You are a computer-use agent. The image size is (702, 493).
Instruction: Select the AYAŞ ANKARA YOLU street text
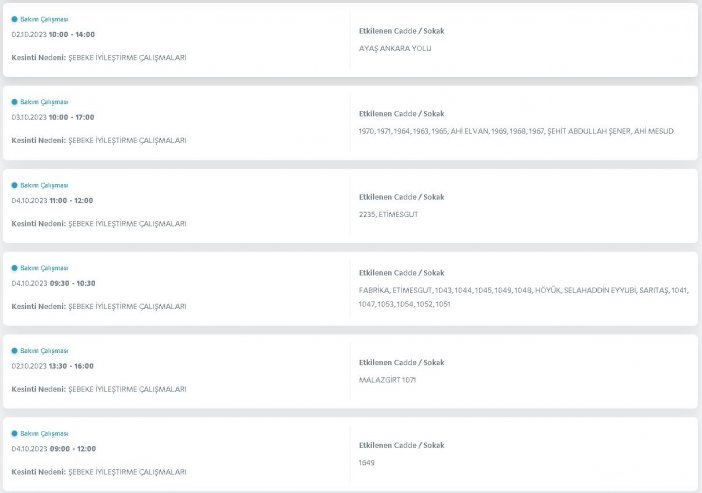pyautogui.click(x=394, y=48)
